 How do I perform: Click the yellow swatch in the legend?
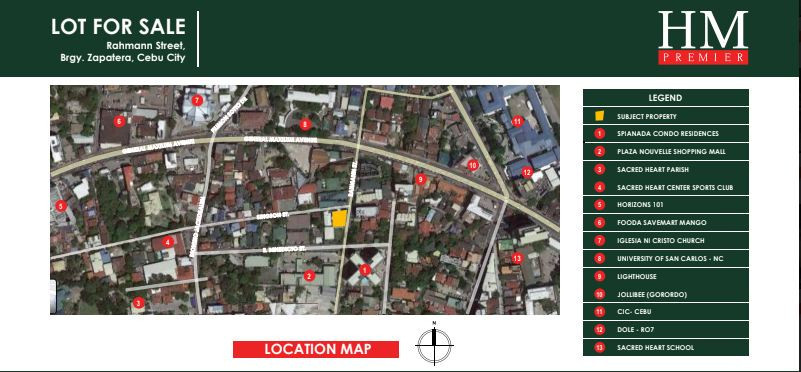(599, 115)
